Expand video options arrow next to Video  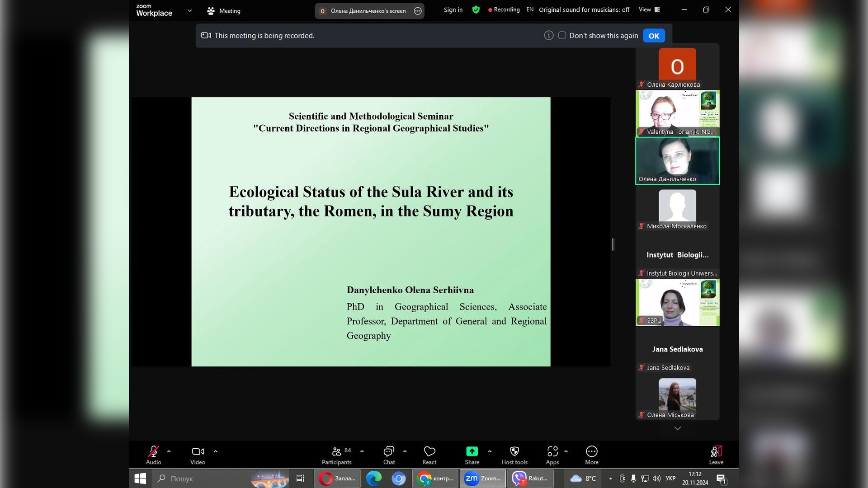(x=216, y=451)
